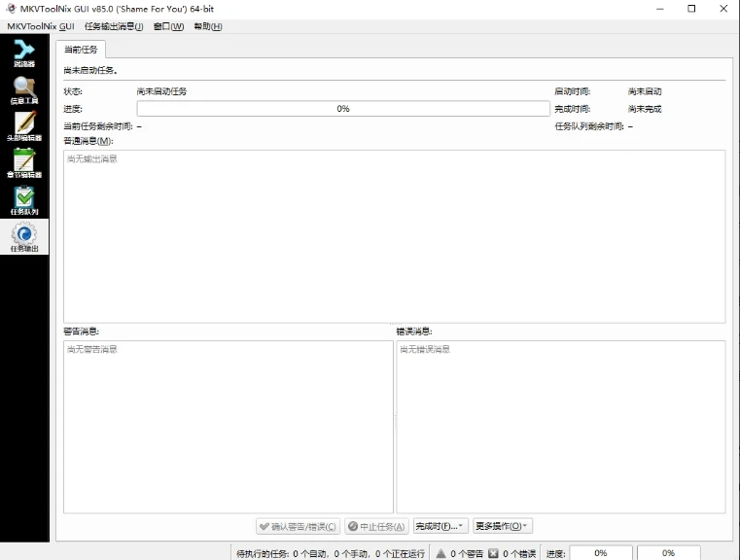
Task: Click the warning triangle icon in status bar
Action: coord(440,553)
